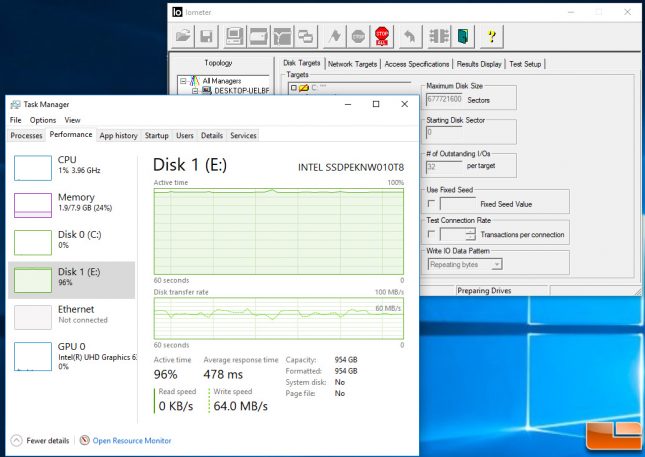Image resolution: width=645 pixels, height=457 pixels.
Task: Save test configuration in Iometer toolbar
Action: (206, 36)
